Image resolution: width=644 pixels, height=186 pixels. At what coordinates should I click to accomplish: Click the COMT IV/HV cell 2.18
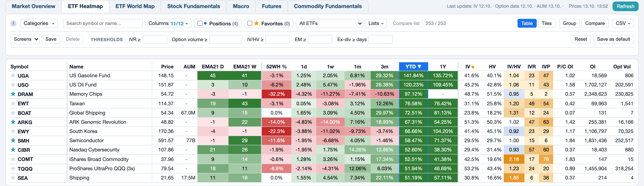[514, 159]
